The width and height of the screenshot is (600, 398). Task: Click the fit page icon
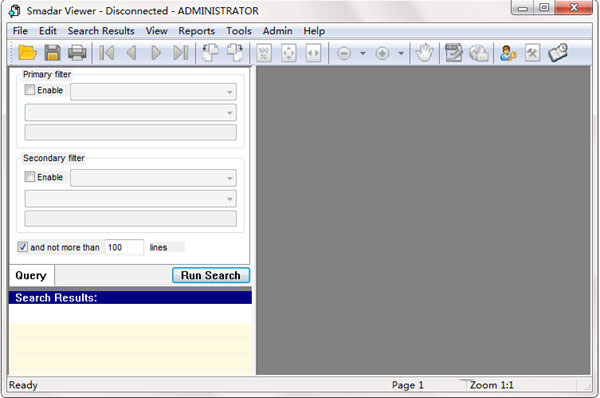(x=289, y=53)
